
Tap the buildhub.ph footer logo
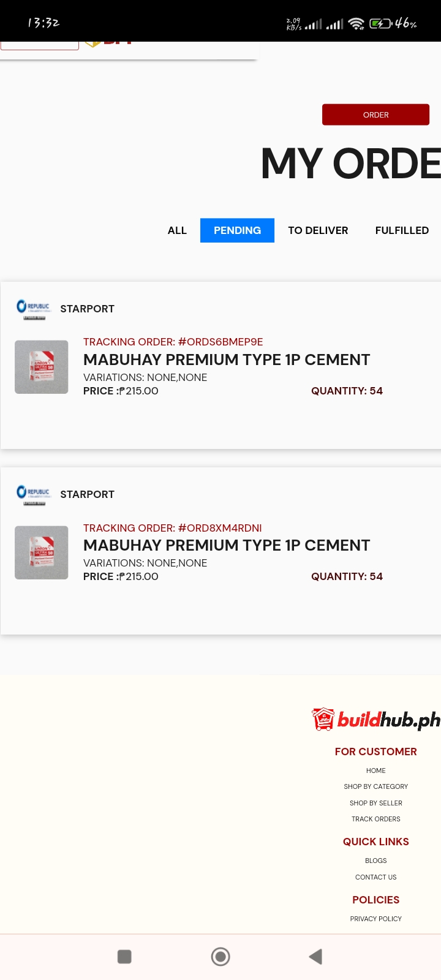pos(376,720)
